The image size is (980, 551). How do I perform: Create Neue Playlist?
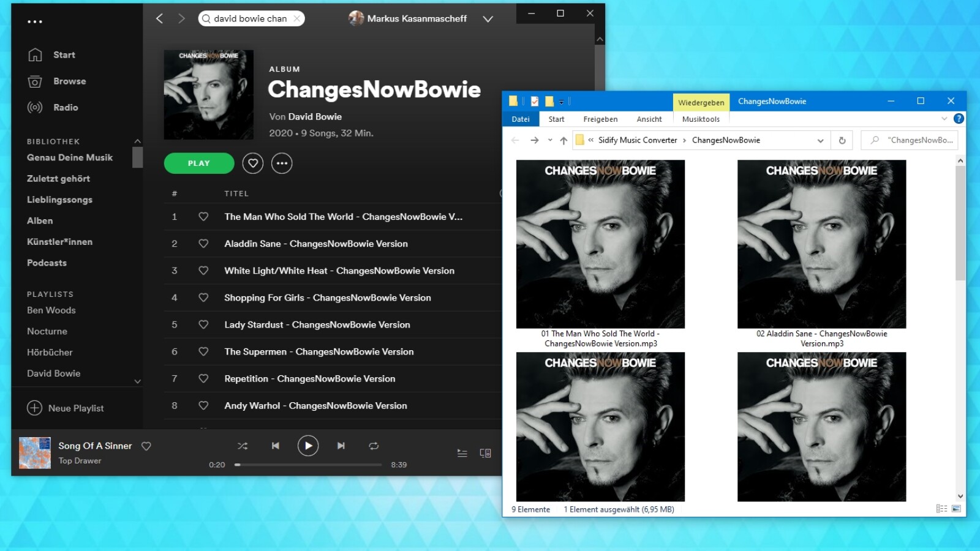[66, 408]
